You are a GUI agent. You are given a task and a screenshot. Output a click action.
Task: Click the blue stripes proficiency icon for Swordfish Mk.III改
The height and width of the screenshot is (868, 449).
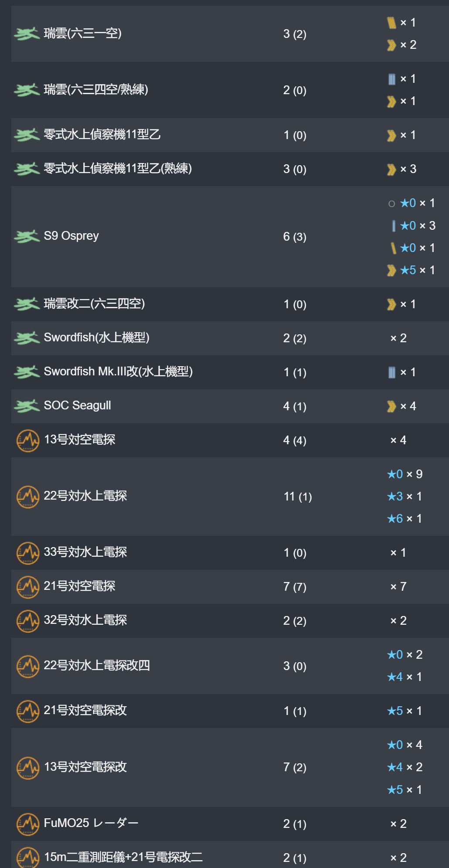pos(391,372)
